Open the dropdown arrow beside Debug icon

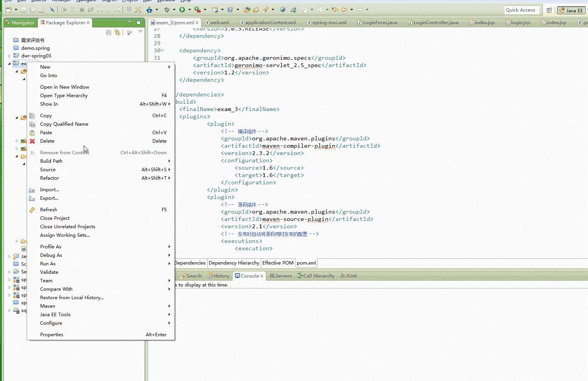pos(174,10)
